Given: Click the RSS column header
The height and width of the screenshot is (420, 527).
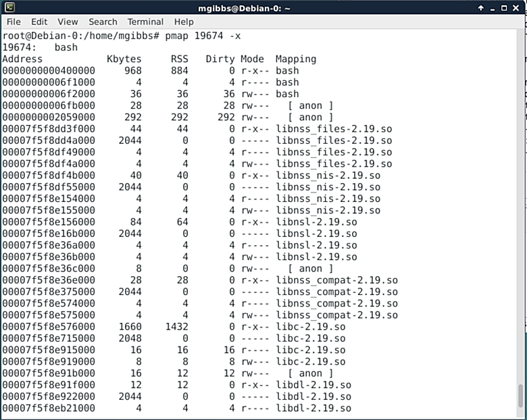Looking at the screenshot, I should [179, 59].
